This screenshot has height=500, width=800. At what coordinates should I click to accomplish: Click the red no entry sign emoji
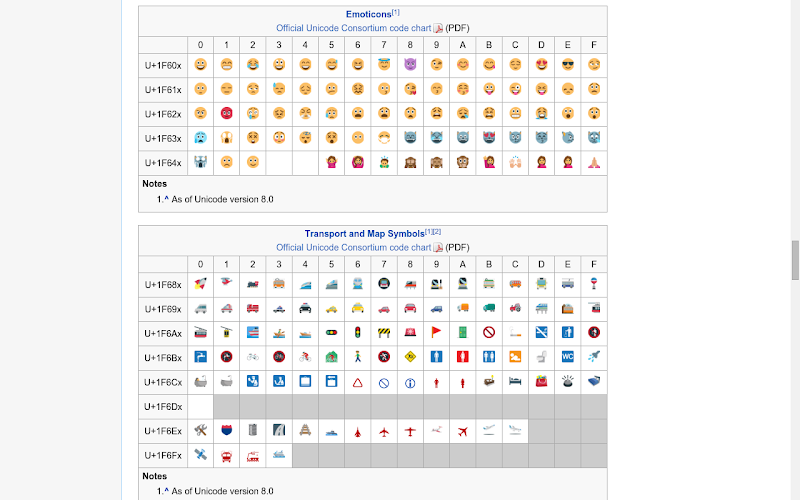click(x=489, y=333)
